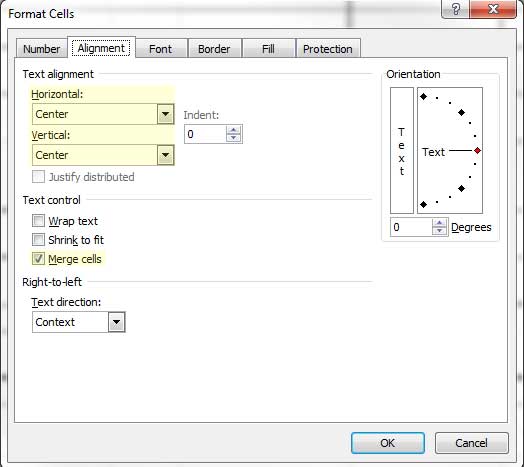Select the Alignment tab
Image resolution: width=524 pixels, height=467 pixels.
pyautogui.click(x=101, y=48)
